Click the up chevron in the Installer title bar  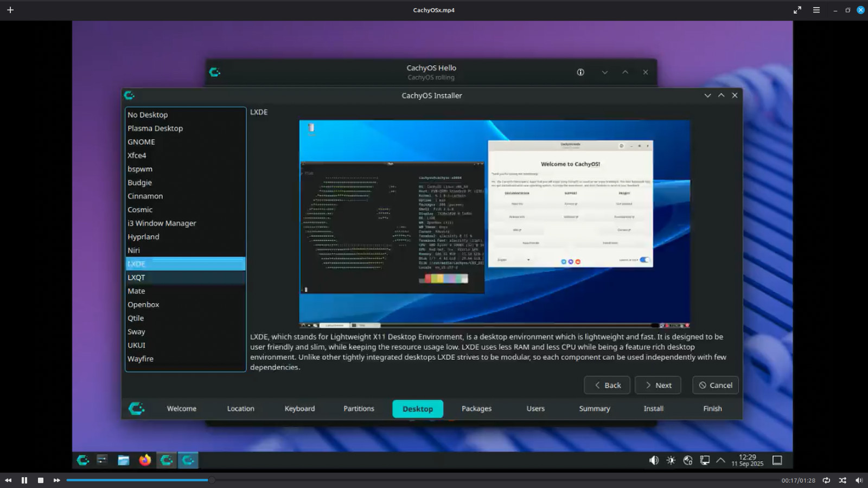[x=721, y=95]
